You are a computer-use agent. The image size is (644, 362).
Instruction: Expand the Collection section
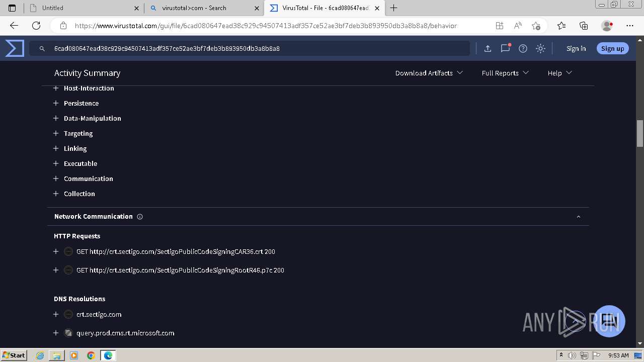click(56, 194)
